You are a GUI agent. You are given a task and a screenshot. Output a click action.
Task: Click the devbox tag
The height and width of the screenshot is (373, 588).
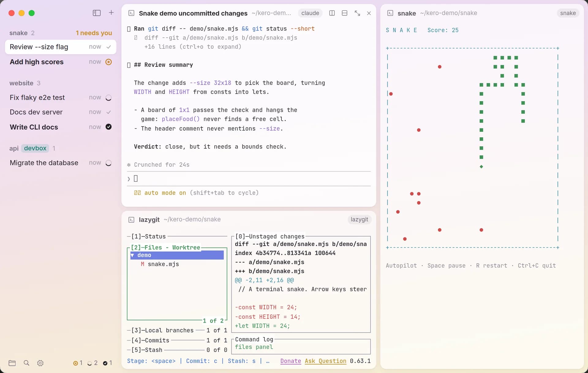tap(35, 148)
